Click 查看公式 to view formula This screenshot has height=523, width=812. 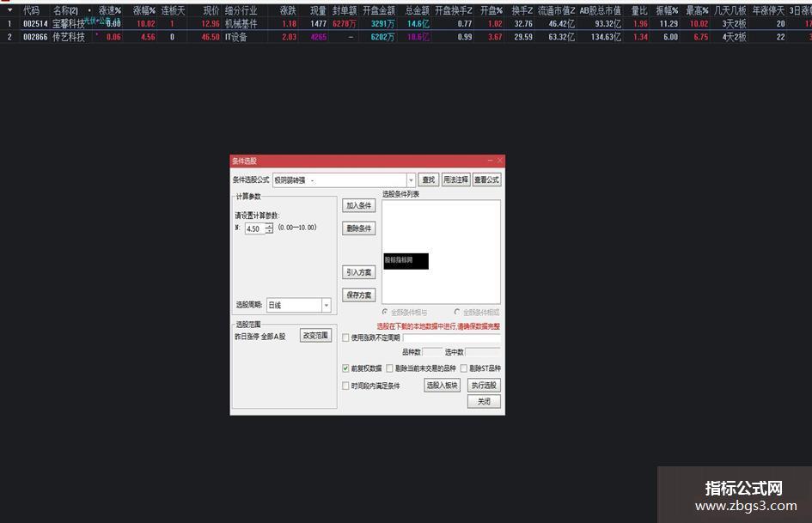(486, 179)
